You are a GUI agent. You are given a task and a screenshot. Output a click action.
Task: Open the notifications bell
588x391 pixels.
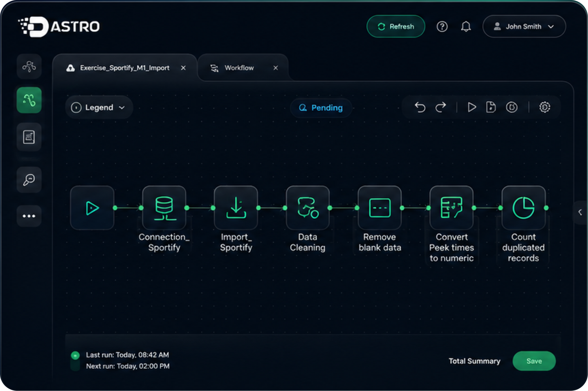(x=466, y=27)
